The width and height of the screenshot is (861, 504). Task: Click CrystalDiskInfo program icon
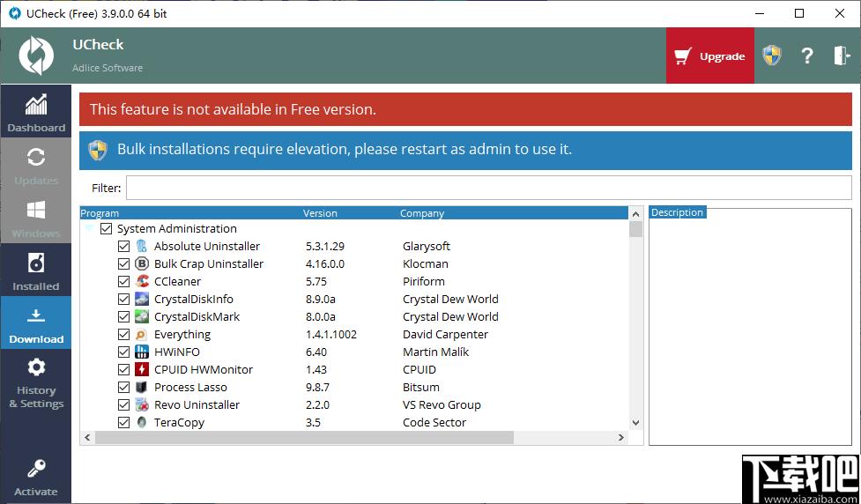142,300
